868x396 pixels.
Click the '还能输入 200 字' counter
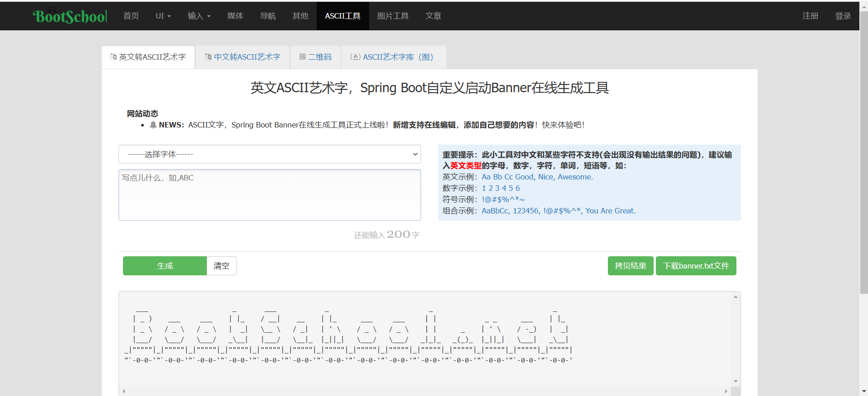387,235
